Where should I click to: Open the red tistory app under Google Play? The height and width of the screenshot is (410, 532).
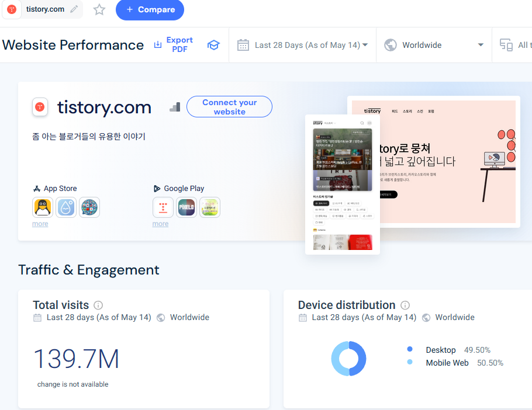[163, 207]
